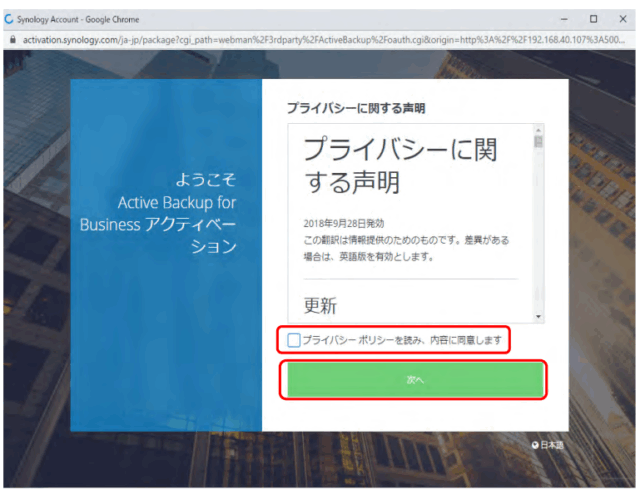
Task: Click the Chrome favicon in the title bar
Action: tap(10, 19)
